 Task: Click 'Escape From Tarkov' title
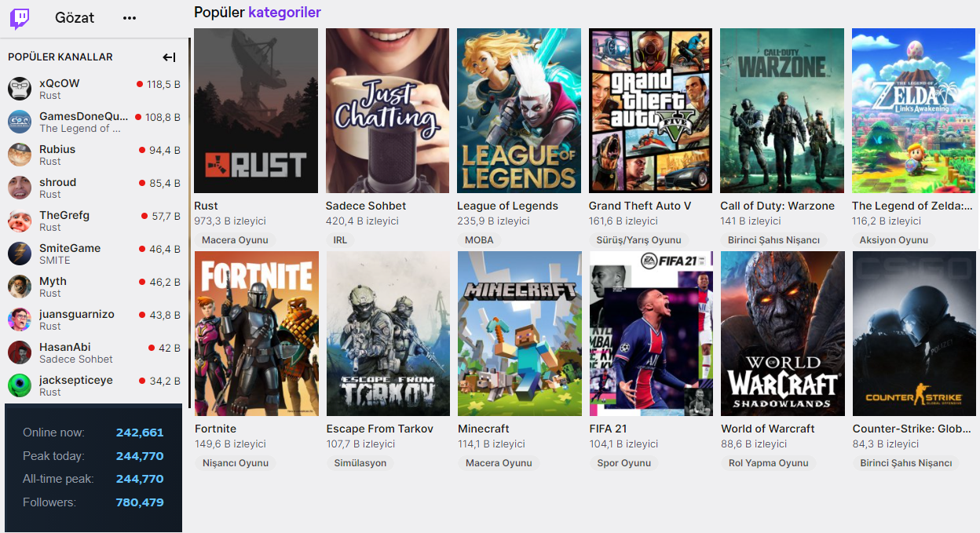380,429
